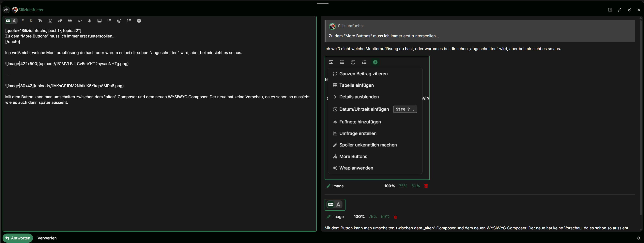The image size is (644, 243).
Task: Delete the small toggle image via red trash
Action: 395,217
